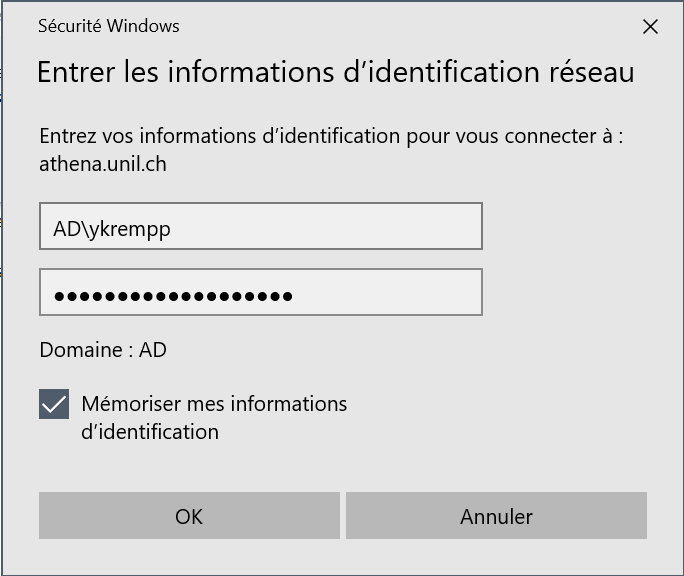Click the "Domaine : AD" text
The image size is (684, 576).
(103, 350)
